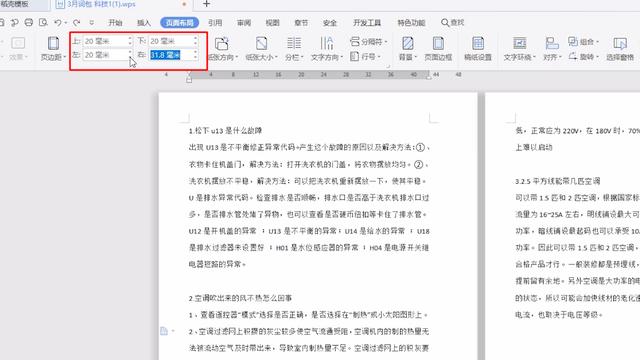
Task: Click the left indent marker on ruler
Action: [189, 78]
